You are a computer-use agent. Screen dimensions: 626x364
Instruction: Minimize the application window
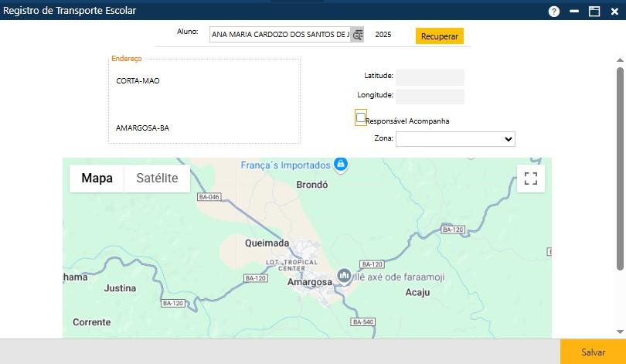(x=574, y=12)
